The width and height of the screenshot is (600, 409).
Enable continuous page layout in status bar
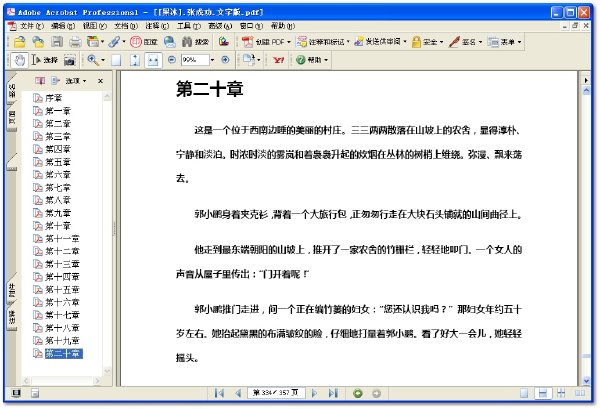point(543,393)
